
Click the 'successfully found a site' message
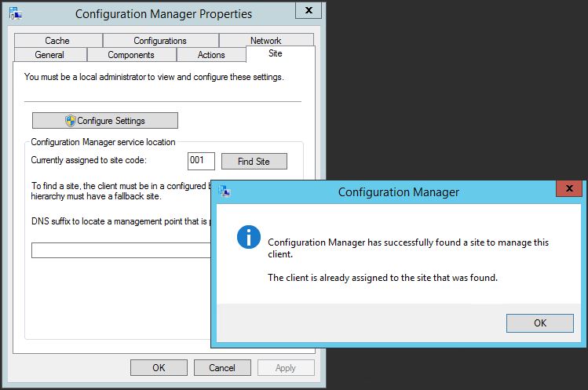[408, 248]
